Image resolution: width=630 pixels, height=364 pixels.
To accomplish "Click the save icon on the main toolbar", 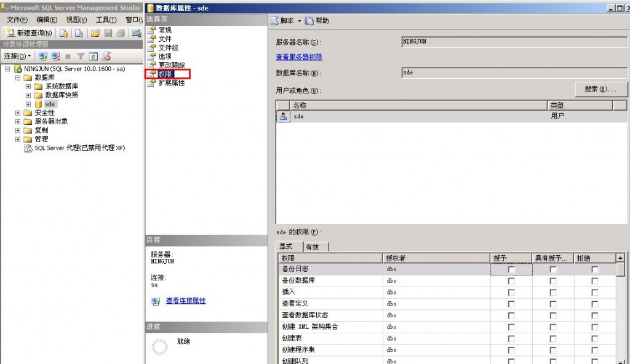I will (x=108, y=34).
